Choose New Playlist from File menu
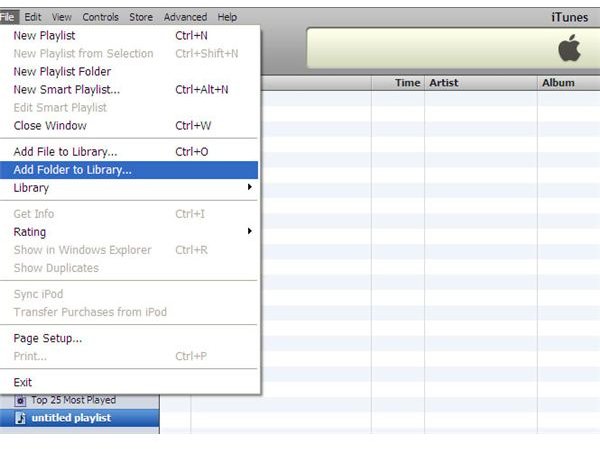Viewport: 600px width, 449px height. coord(129,36)
